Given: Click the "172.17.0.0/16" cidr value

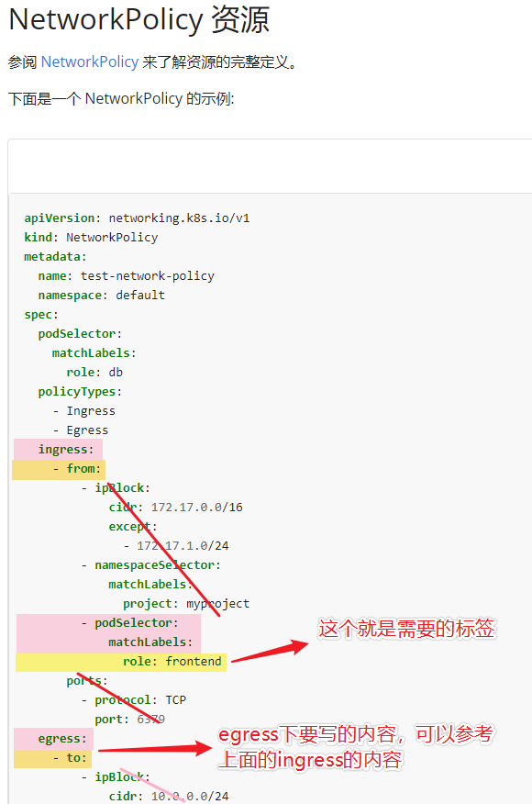Looking at the screenshot, I should pyautogui.click(x=197, y=508).
